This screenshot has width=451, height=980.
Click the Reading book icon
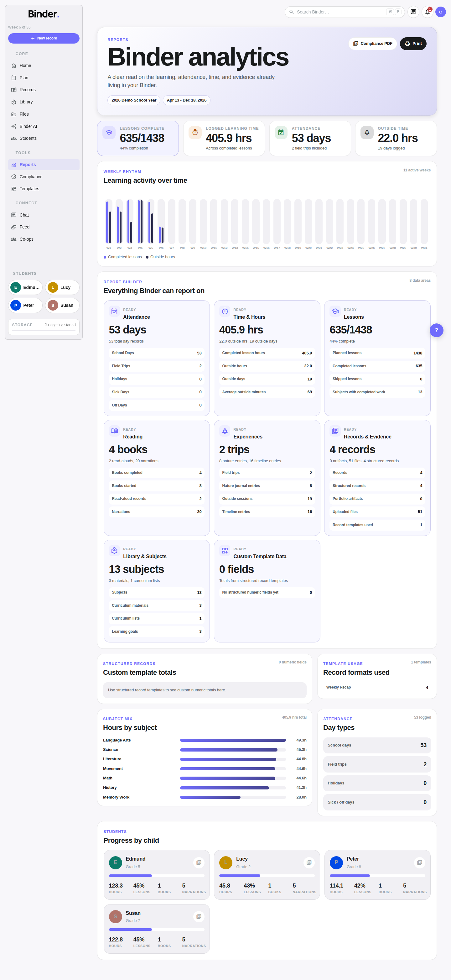(x=114, y=431)
